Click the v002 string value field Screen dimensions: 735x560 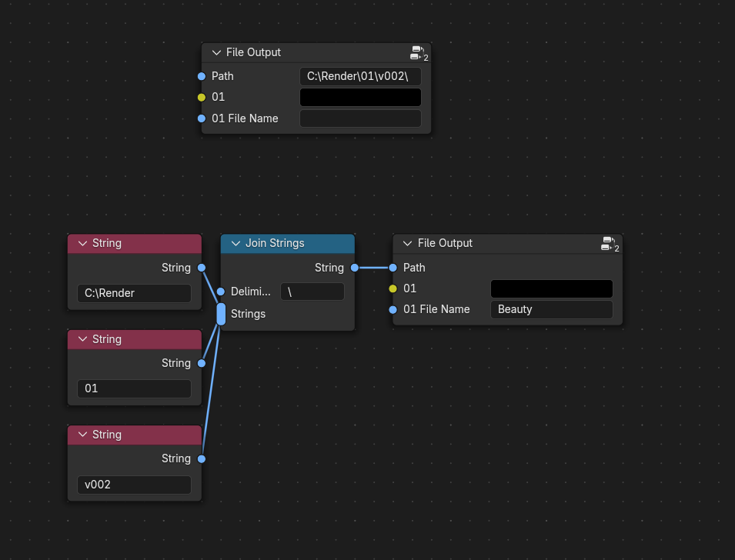click(134, 485)
